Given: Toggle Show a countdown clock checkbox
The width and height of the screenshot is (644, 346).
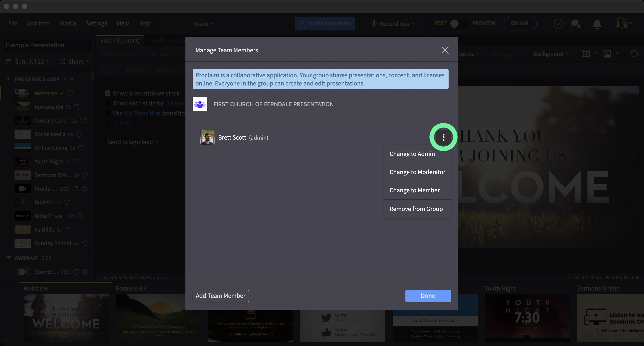Looking at the screenshot, I should coord(107,93).
